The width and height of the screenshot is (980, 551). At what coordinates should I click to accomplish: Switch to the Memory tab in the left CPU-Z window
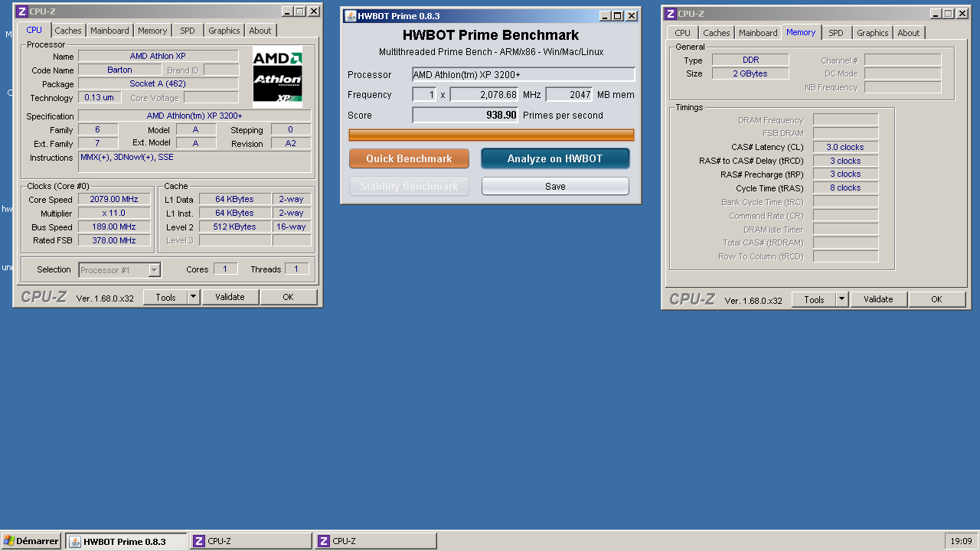(152, 31)
